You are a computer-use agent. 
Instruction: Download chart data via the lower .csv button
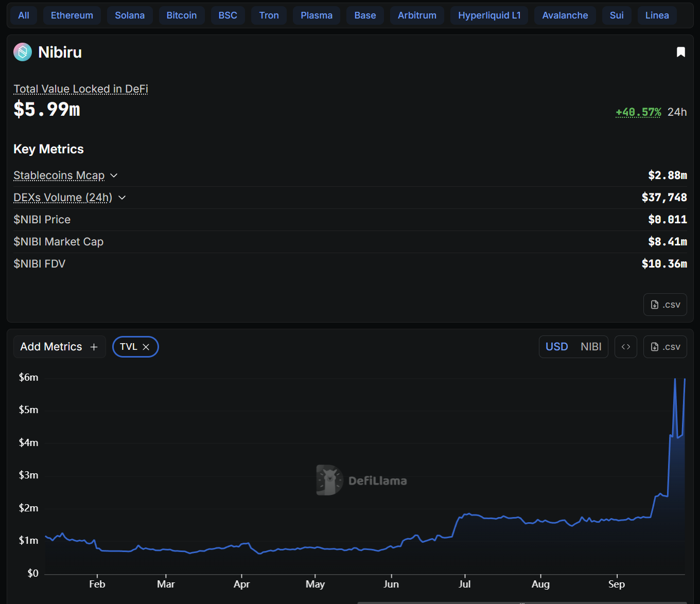(665, 347)
